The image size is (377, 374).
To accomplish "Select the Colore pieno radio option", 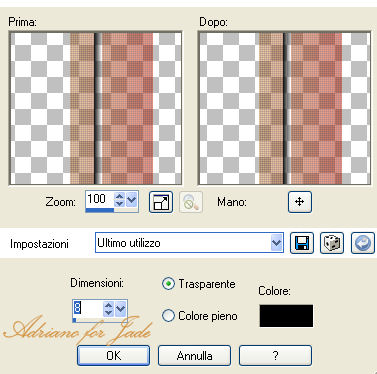I will (168, 315).
